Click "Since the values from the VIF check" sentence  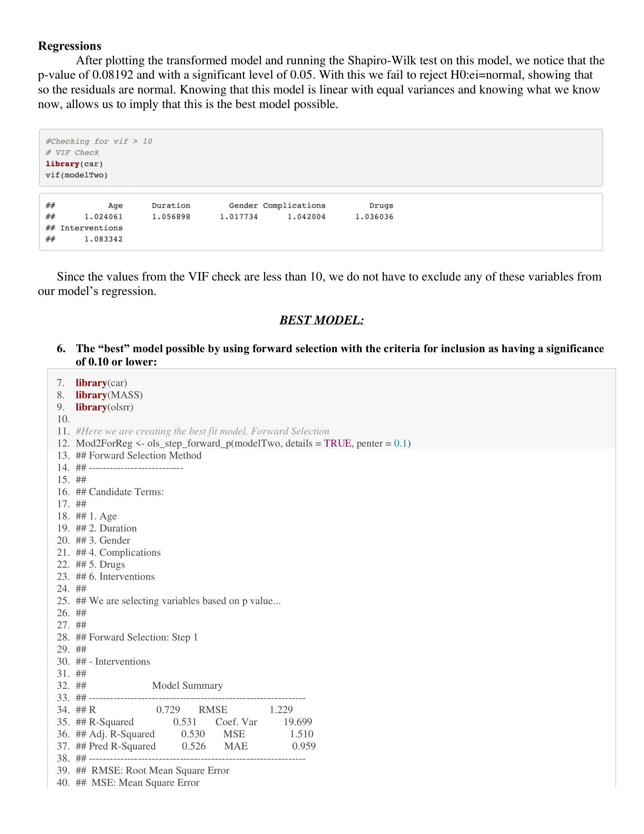320,284
